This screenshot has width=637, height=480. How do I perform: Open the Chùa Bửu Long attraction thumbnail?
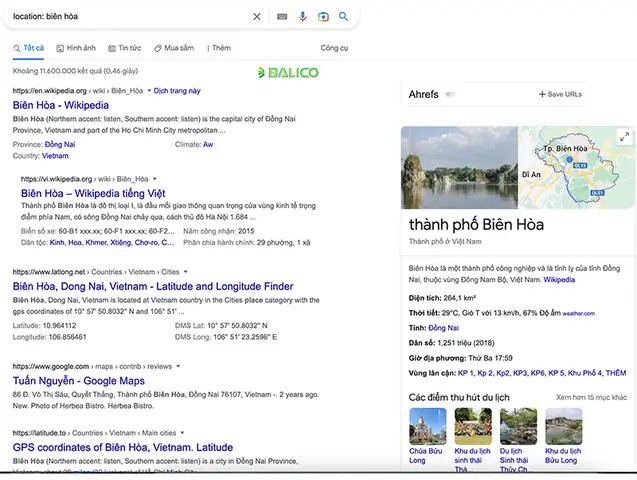(428, 426)
